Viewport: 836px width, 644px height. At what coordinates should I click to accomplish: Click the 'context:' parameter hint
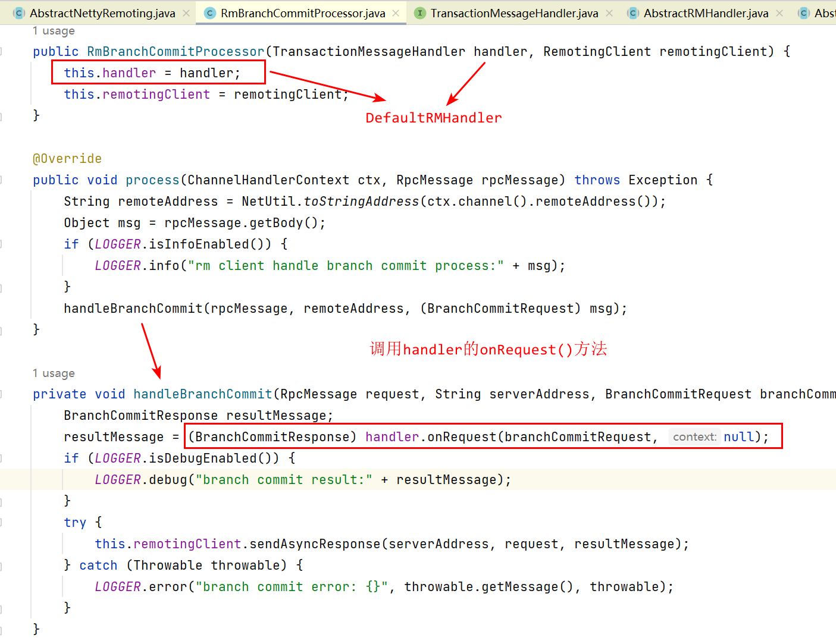694,437
